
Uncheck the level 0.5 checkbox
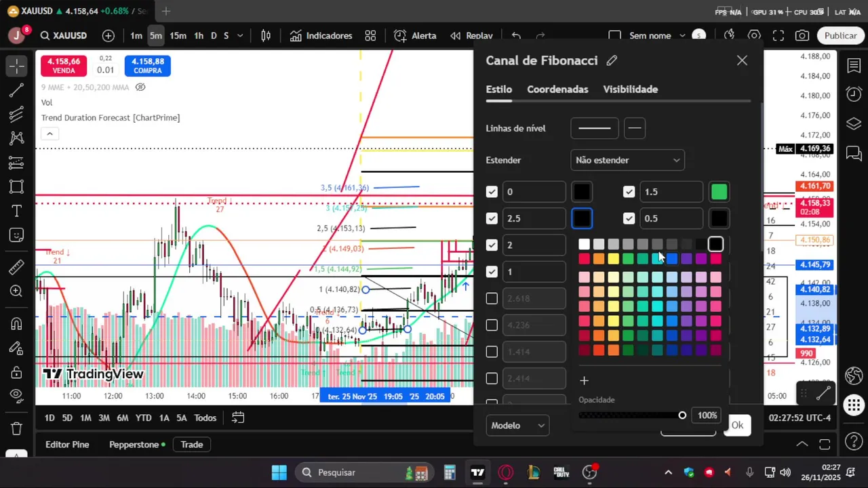click(x=629, y=218)
